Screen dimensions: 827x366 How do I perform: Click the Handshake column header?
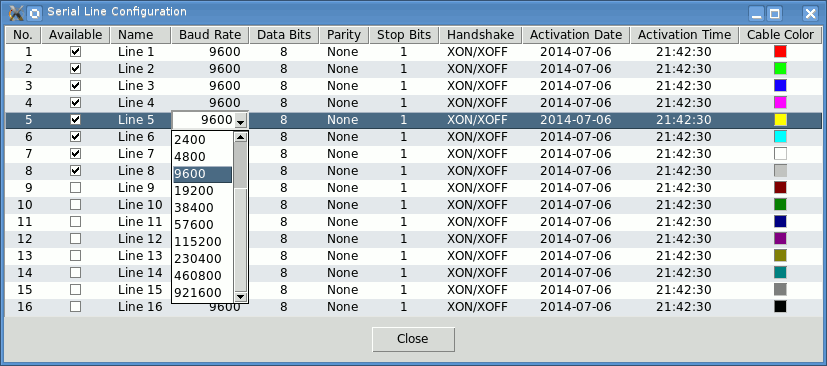click(480, 35)
